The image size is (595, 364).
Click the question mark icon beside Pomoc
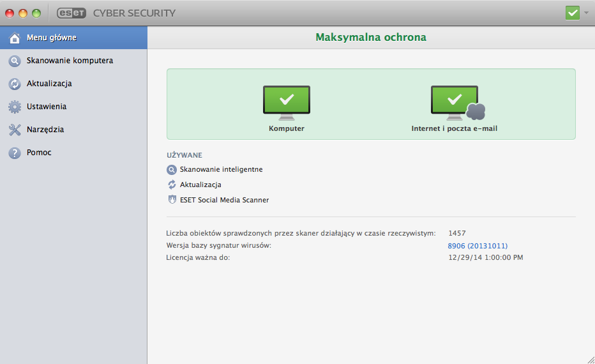pyautogui.click(x=15, y=153)
